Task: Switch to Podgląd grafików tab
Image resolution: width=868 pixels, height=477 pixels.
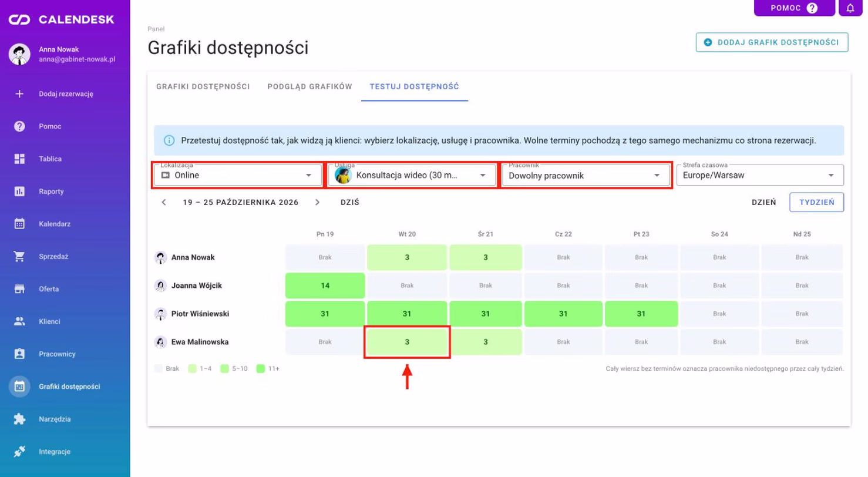Action: click(309, 86)
